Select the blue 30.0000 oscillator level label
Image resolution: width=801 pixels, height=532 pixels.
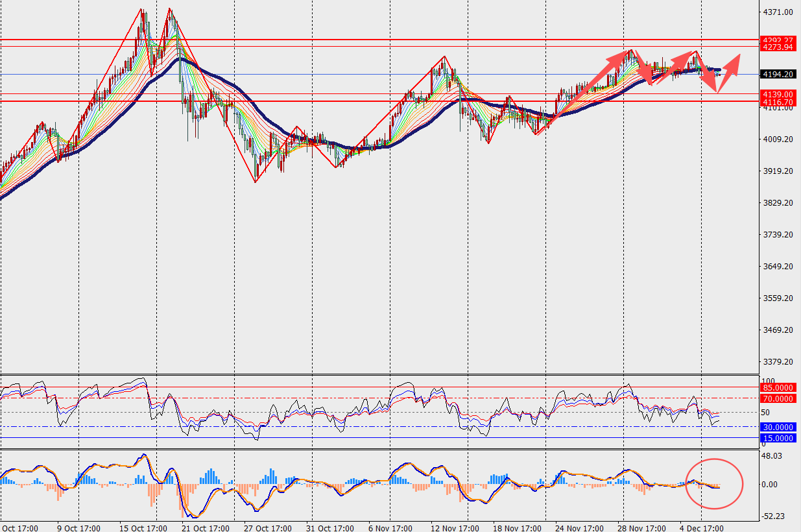point(778,427)
